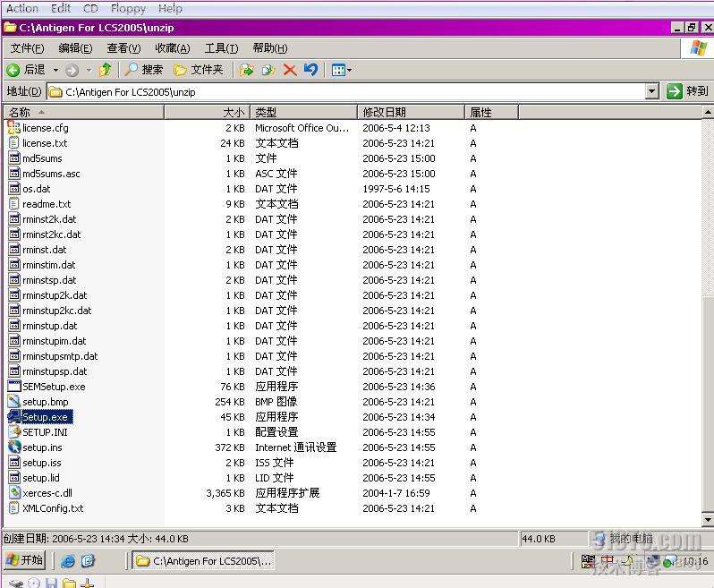Select the Setup.exe installer icon
This screenshot has height=588, width=714.
(14, 416)
